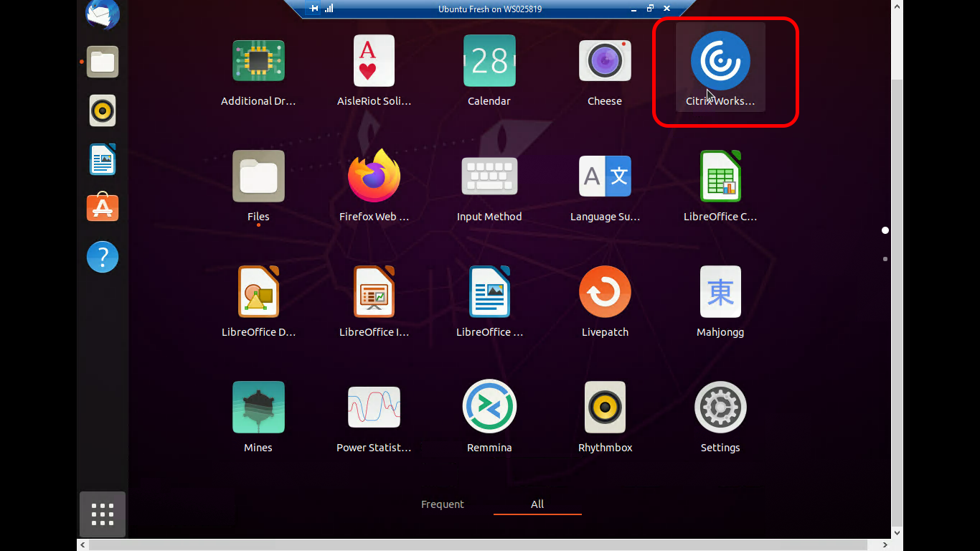The width and height of the screenshot is (980, 551).
Task: Click signal strength icon in connection bar
Action: 329,9
